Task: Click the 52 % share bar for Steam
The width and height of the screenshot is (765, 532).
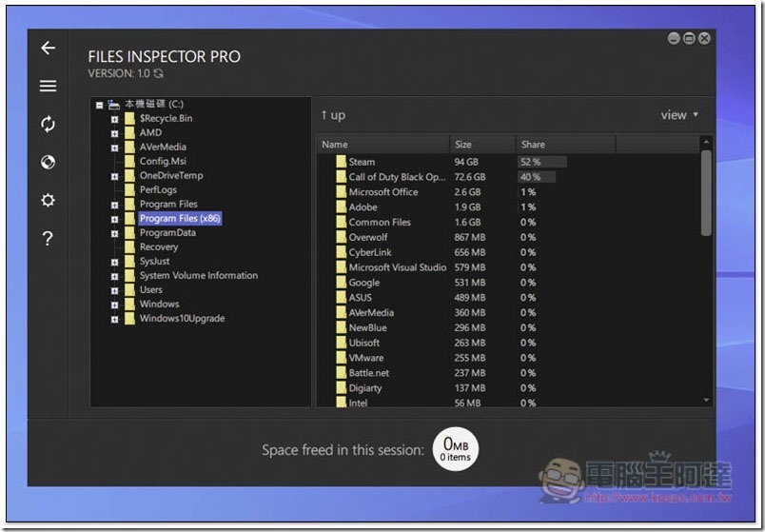Action: [x=542, y=162]
